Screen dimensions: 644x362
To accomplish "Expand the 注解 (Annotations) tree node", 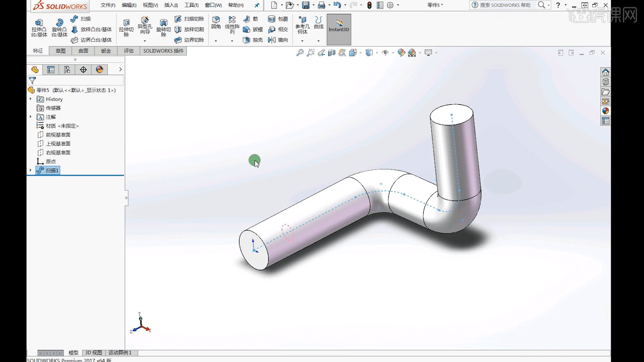I will [31, 117].
